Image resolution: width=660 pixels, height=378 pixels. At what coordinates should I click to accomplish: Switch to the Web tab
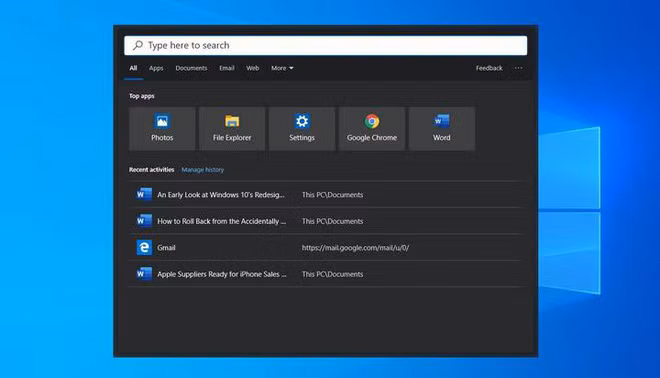[253, 68]
